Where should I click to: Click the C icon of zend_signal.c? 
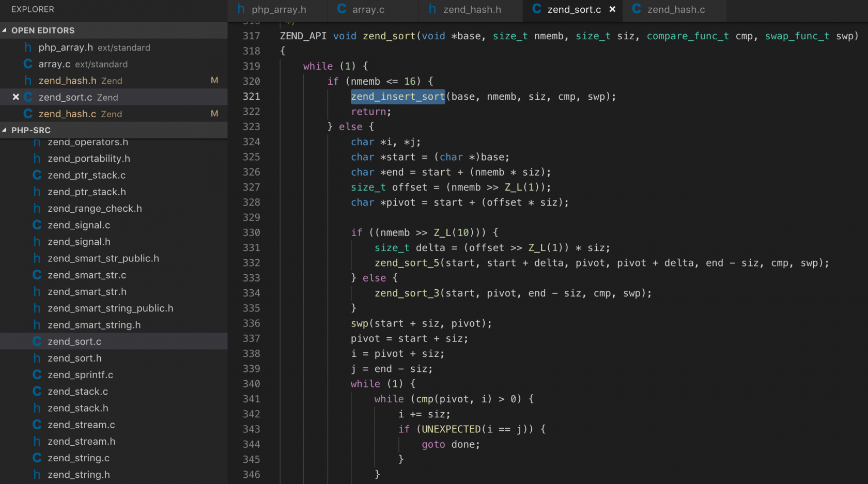pyautogui.click(x=37, y=225)
